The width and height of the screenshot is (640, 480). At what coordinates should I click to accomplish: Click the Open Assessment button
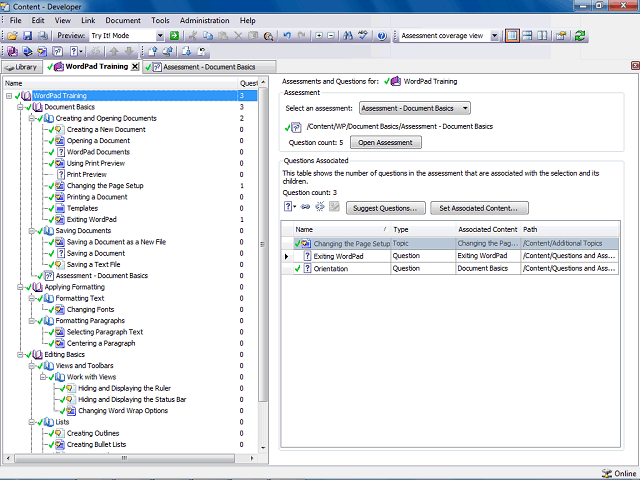pos(385,142)
